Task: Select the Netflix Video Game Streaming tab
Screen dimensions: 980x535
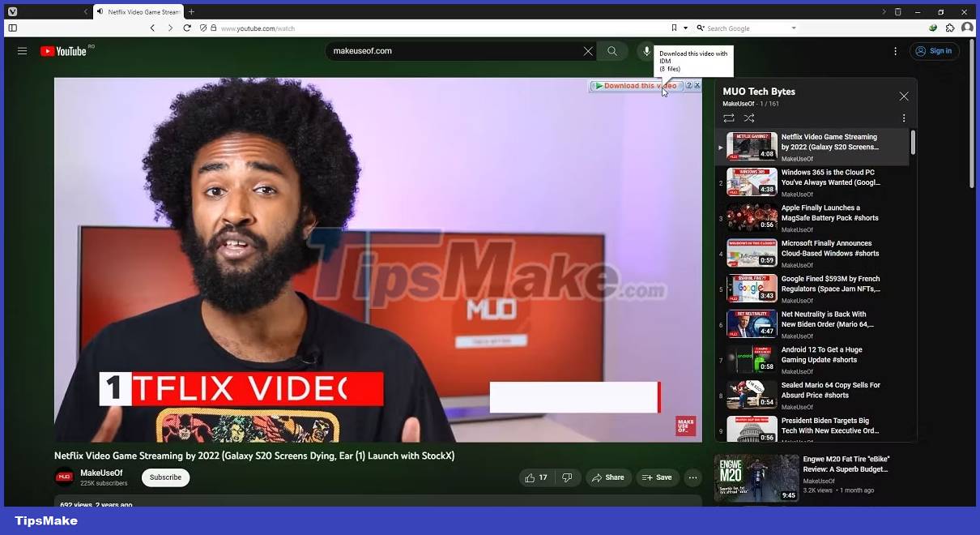Action: point(138,12)
